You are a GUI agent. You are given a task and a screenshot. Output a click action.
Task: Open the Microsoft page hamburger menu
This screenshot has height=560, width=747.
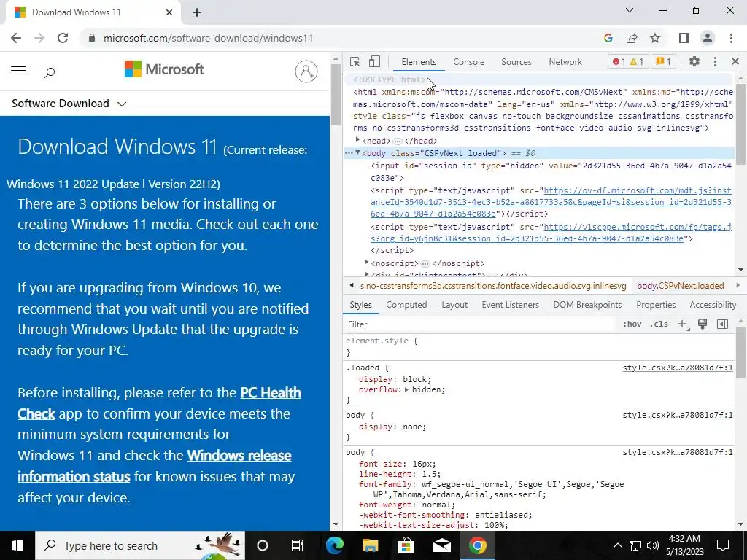pos(18,71)
